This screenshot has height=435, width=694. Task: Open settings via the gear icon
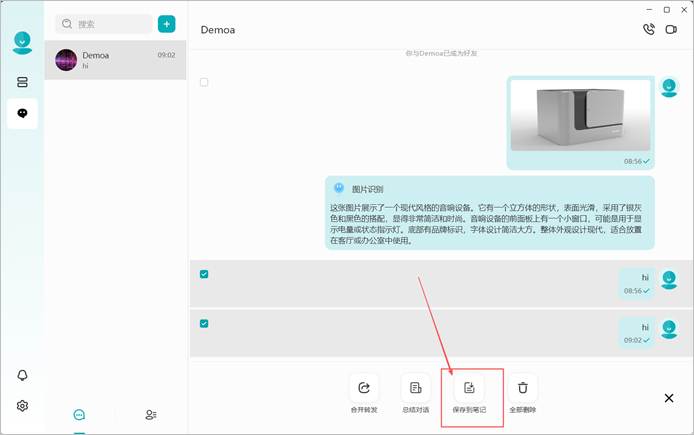click(22, 406)
